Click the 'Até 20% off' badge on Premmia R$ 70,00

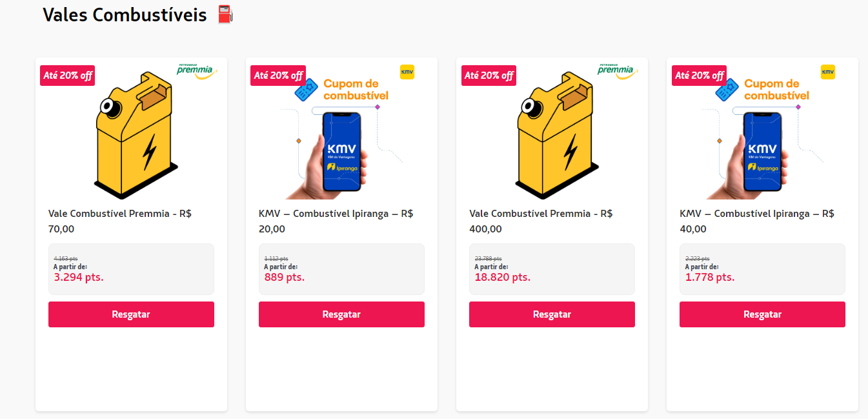[x=68, y=76]
